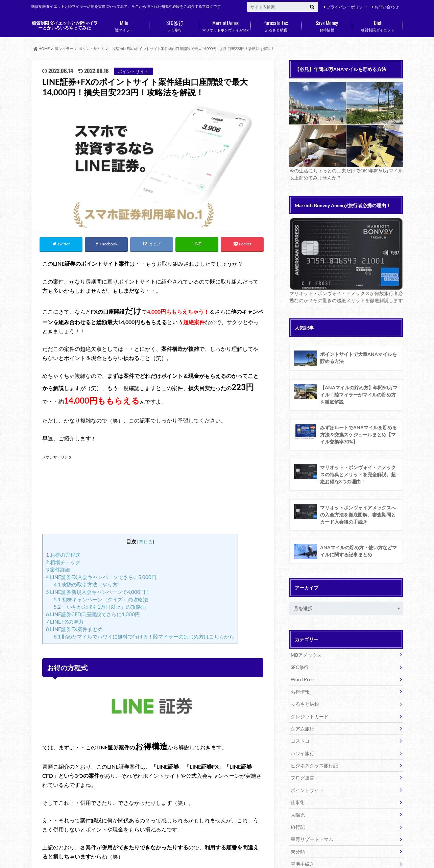Click the Hawaii beach photo collage
The width and height of the screenshot is (434, 868).
346,124
